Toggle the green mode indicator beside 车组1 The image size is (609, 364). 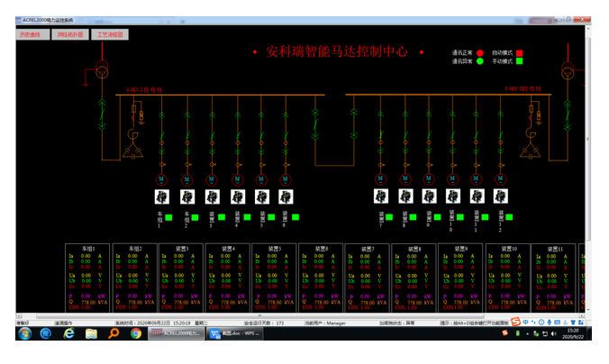[x=168, y=217]
